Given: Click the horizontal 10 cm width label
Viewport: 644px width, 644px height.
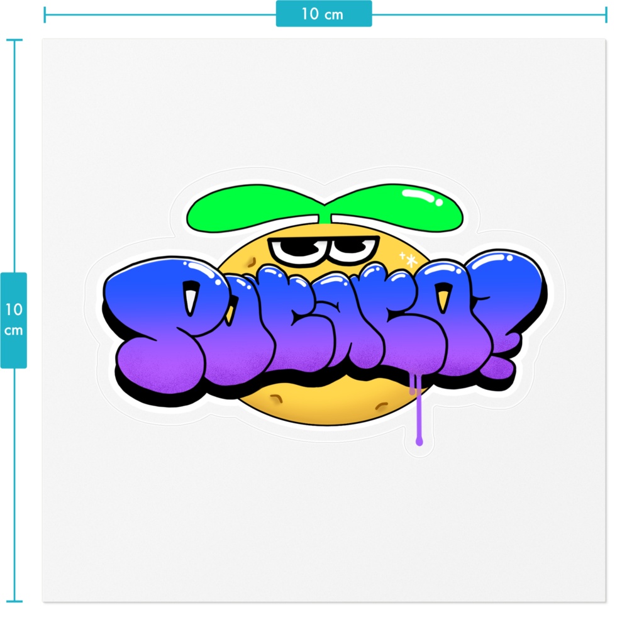Looking at the screenshot, I should click(x=324, y=14).
